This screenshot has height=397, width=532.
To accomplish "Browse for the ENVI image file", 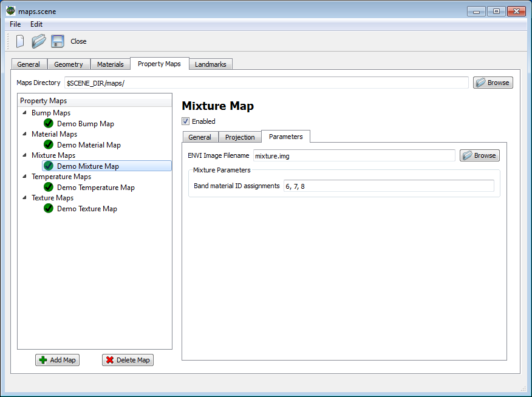I will [479, 155].
